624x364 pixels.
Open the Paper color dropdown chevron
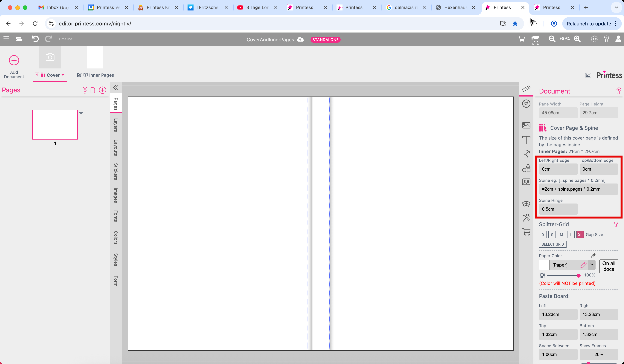tap(592, 264)
